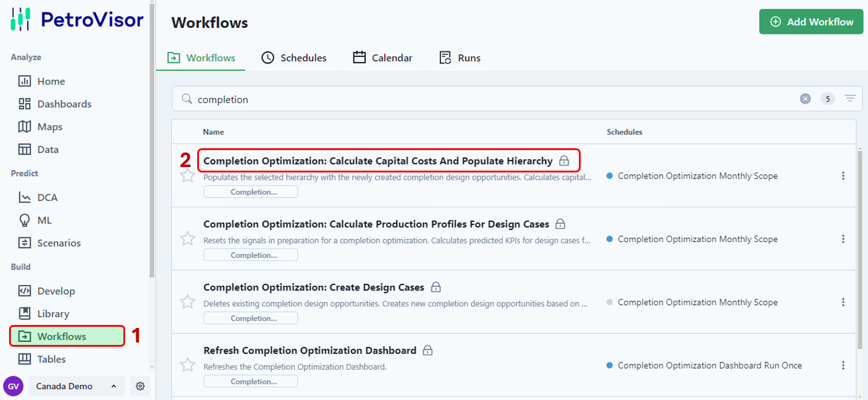Click Completion tag under Calculate Production Profiles

pyautogui.click(x=250, y=255)
